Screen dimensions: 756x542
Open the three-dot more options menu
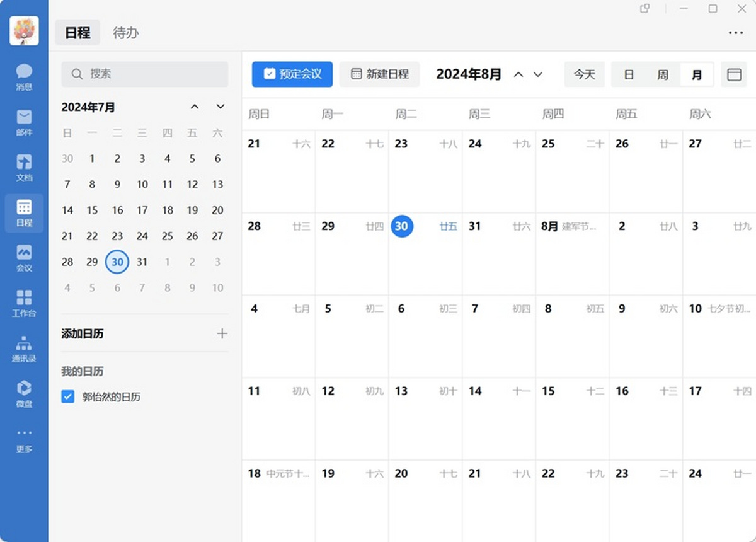point(735,33)
